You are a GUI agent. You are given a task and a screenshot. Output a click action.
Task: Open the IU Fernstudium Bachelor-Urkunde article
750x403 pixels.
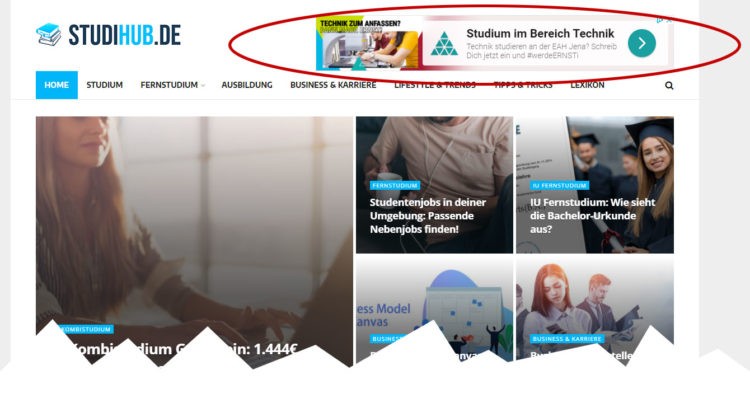click(x=592, y=216)
